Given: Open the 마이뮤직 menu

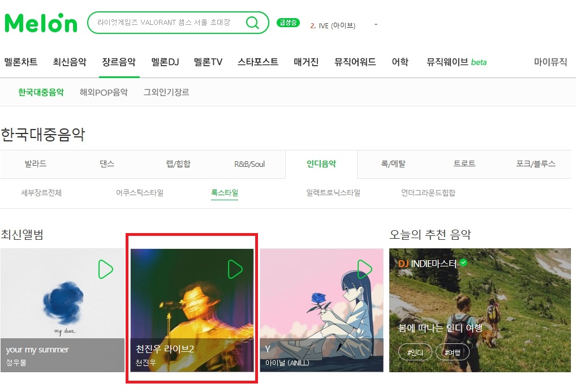Looking at the screenshot, I should (551, 62).
